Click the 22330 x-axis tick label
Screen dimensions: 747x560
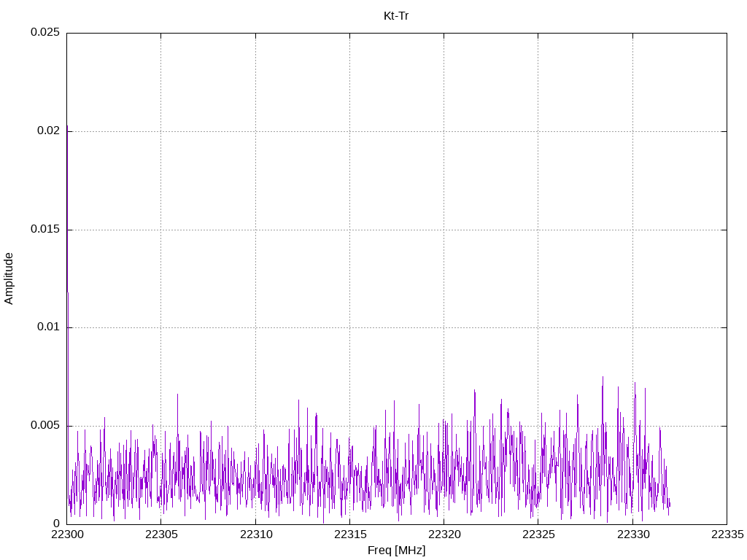[x=632, y=534]
